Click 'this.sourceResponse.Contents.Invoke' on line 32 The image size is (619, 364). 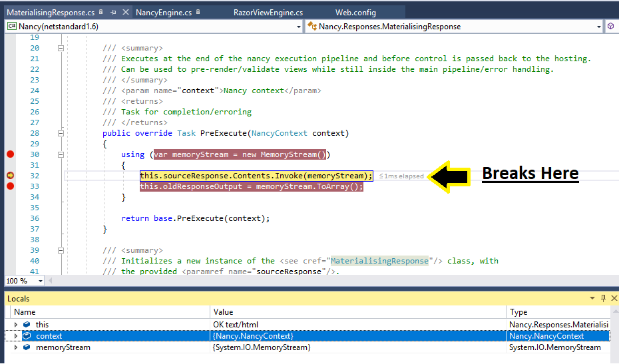pyautogui.click(x=222, y=176)
